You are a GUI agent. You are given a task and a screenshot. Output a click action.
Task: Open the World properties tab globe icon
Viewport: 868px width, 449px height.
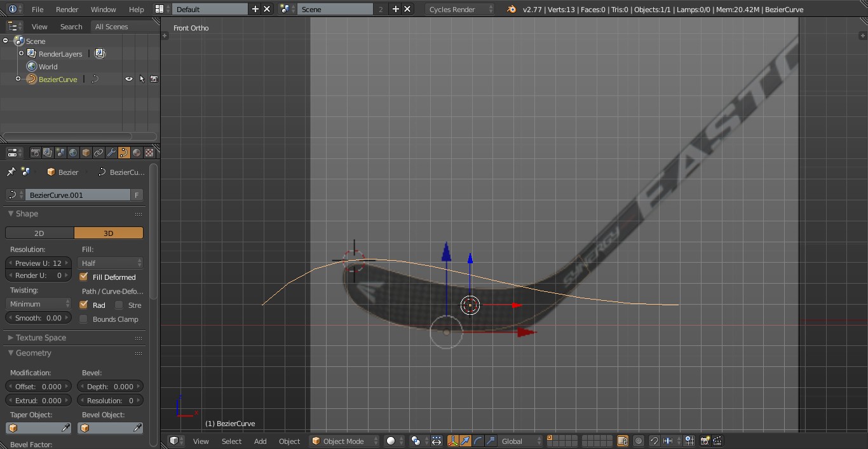coord(73,153)
